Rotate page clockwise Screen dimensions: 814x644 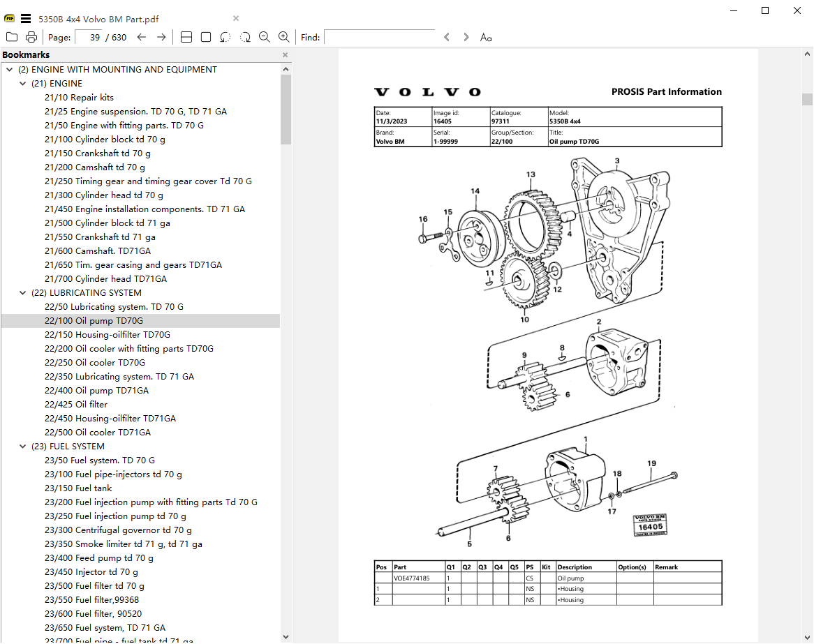[245, 37]
